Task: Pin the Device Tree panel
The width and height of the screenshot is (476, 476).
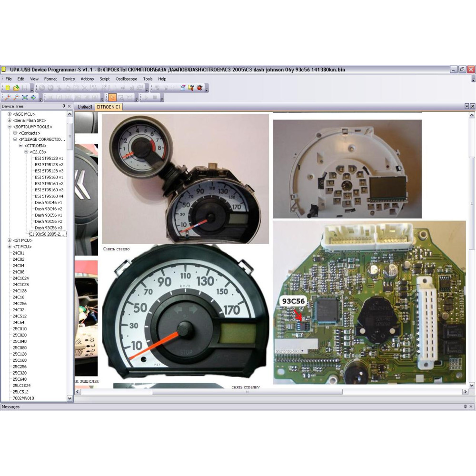Action: (x=64, y=106)
